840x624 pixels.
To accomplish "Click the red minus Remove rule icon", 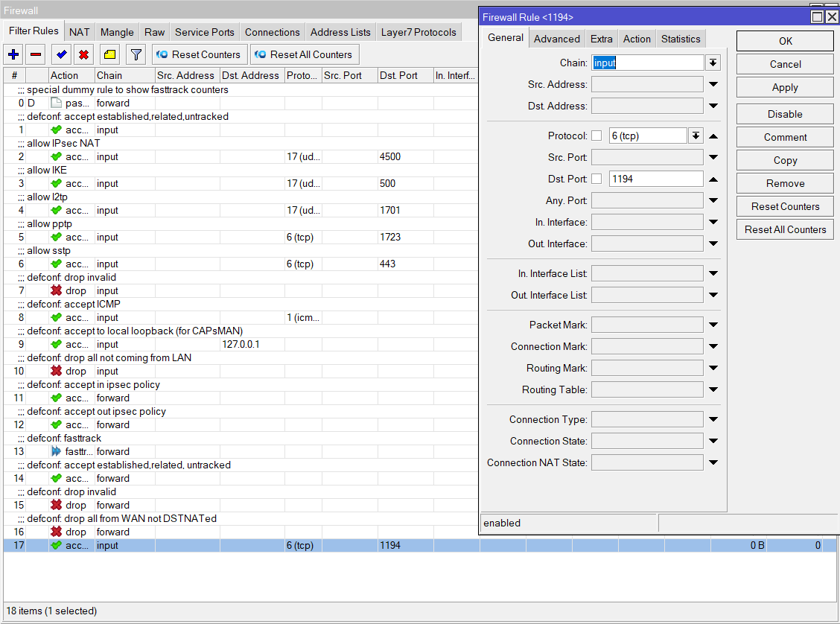I will pyautogui.click(x=36, y=54).
